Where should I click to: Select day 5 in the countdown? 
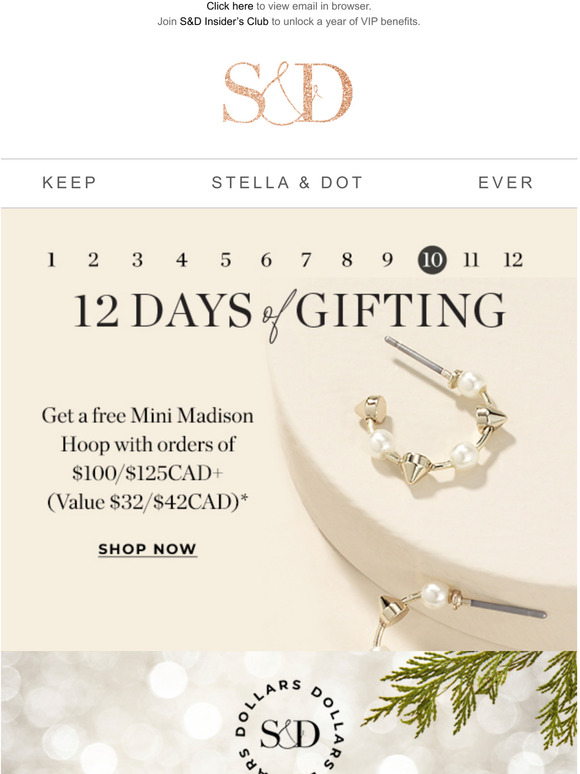[226, 260]
